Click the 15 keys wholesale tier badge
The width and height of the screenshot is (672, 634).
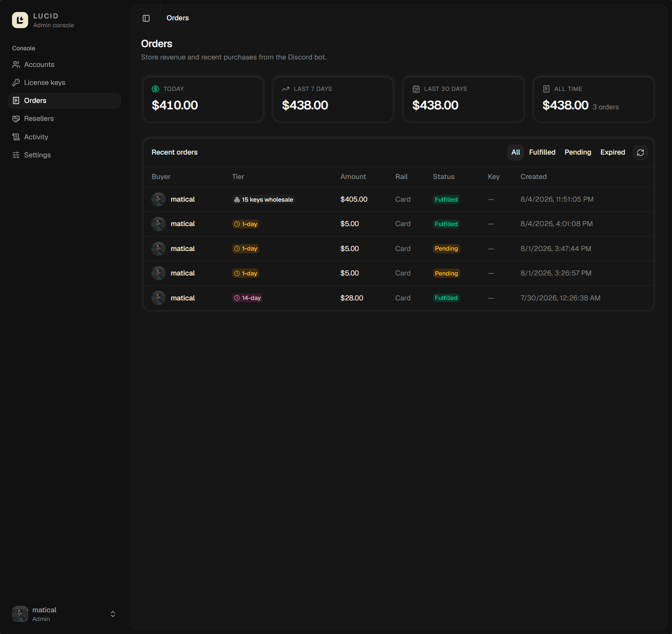click(x=264, y=200)
